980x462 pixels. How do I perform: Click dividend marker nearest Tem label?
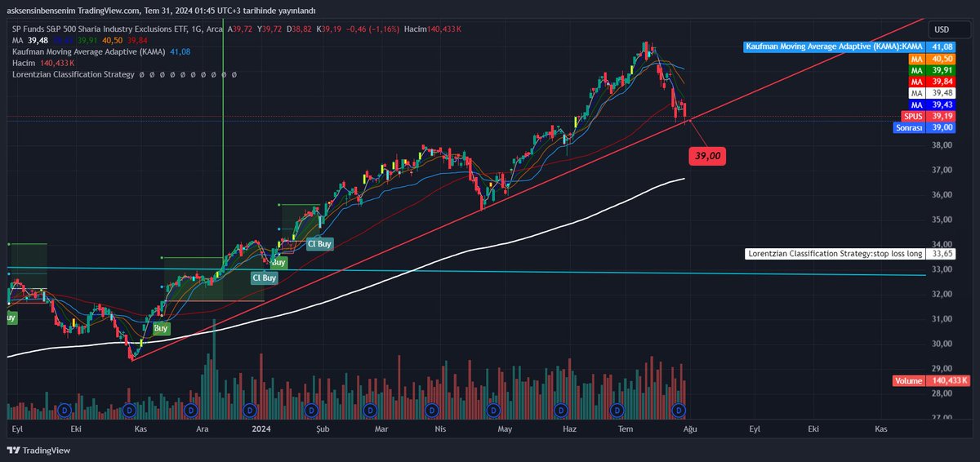coord(618,409)
